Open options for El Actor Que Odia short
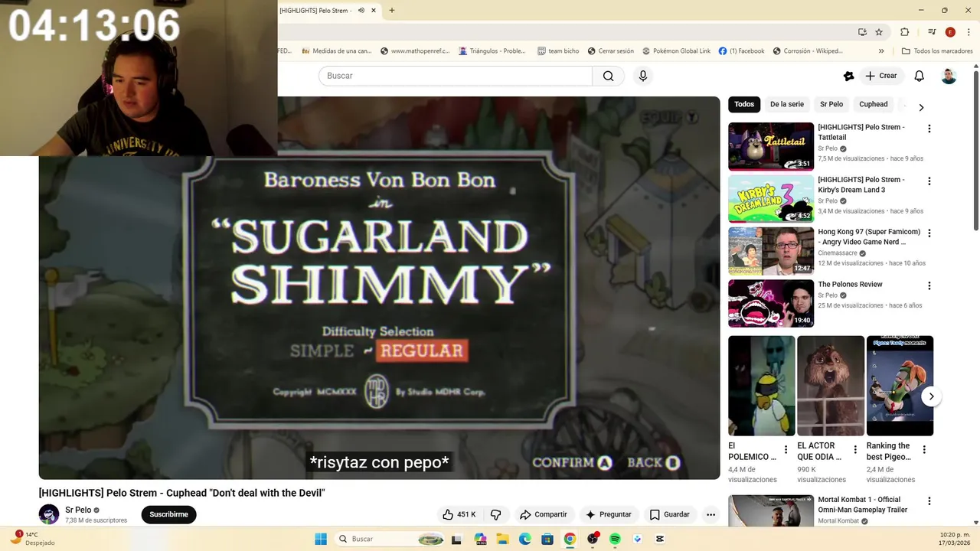 (x=855, y=450)
